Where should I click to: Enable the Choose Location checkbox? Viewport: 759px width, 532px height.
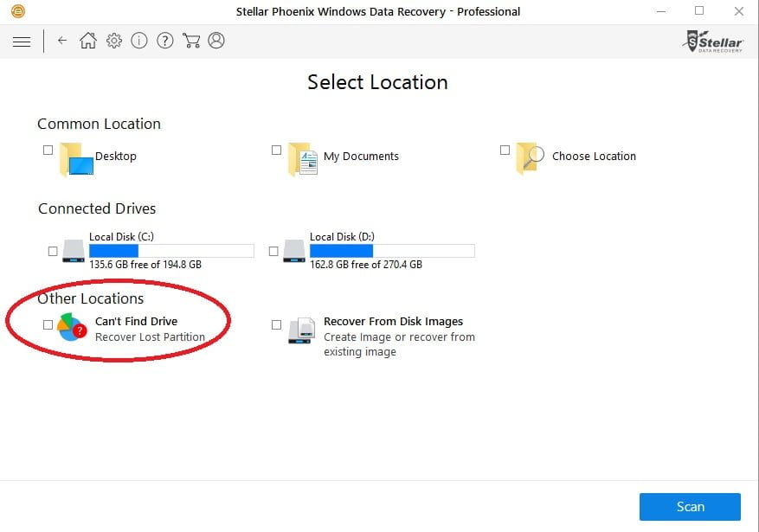pyautogui.click(x=505, y=150)
